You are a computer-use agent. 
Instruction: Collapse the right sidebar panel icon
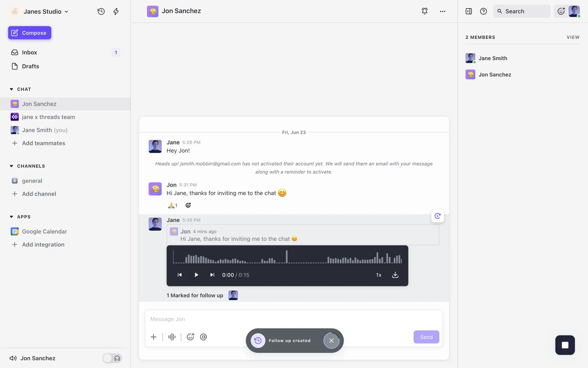[x=469, y=11]
